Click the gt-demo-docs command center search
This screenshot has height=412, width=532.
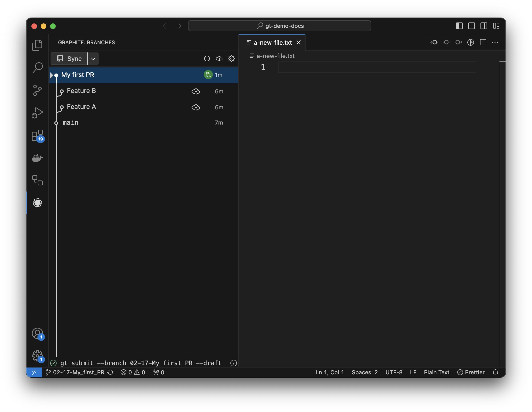[x=279, y=26]
